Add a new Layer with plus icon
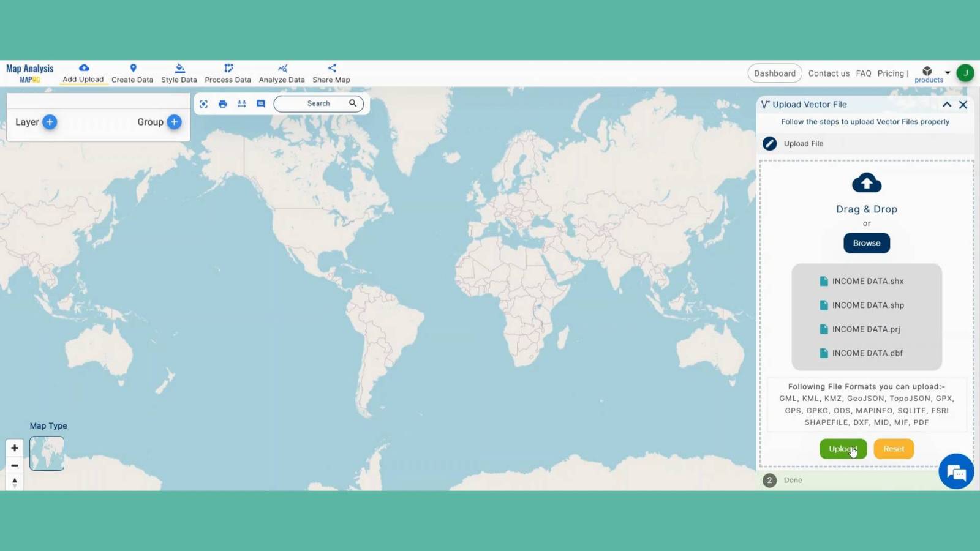980x551 pixels. [50, 122]
